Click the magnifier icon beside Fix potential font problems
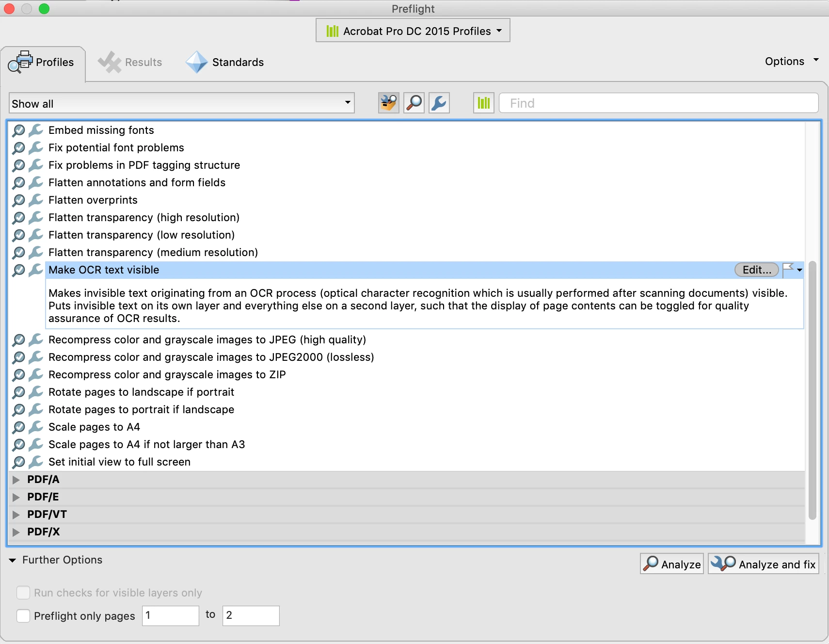The width and height of the screenshot is (829, 644). (18, 148)
